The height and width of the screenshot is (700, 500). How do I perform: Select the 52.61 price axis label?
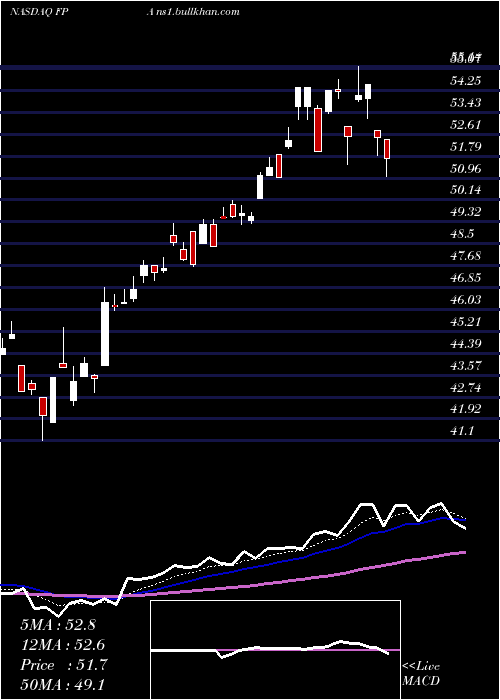point(466,125)
